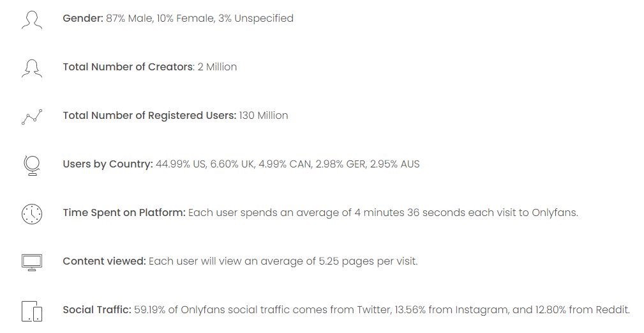Click the 130 Million figure
644x333 pixels.
tap(263, 116)
